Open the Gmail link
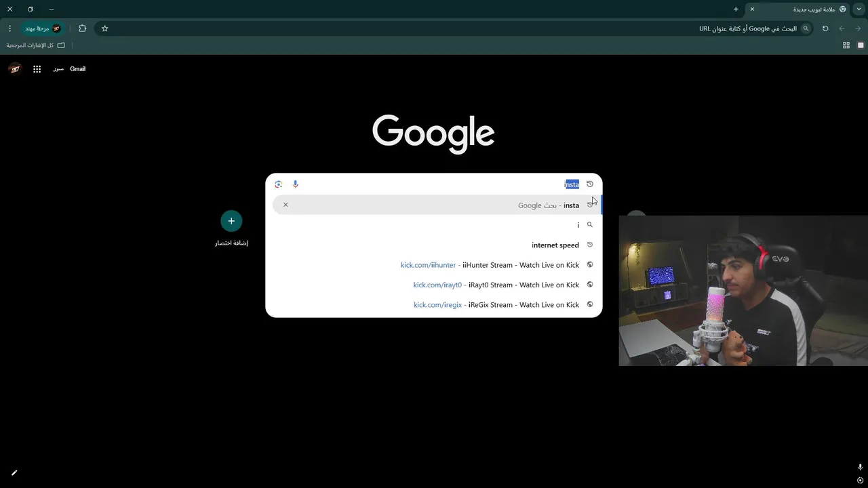The image size is (868, 488). [77, 68]
